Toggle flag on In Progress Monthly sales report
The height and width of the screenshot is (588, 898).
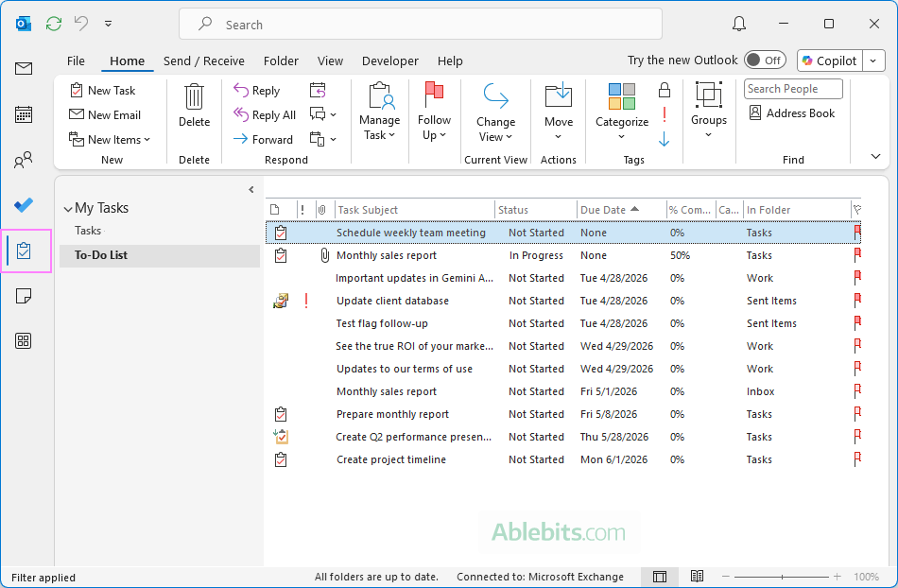856,255
